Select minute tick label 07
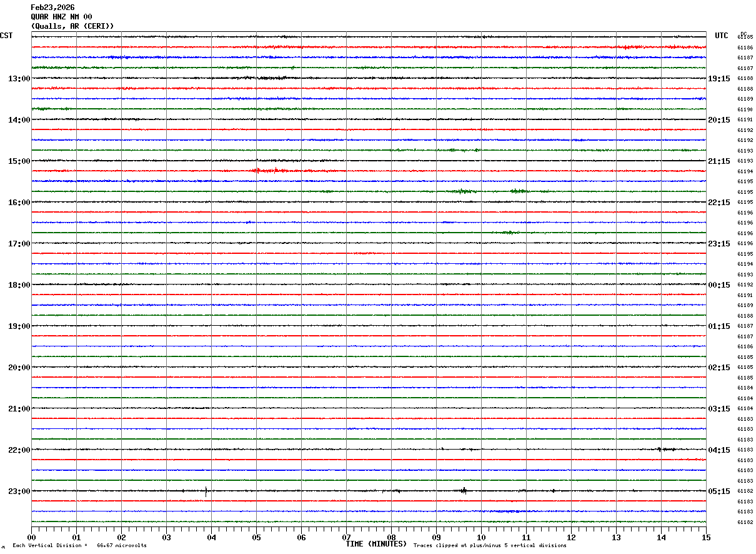756x554 pixels. [346, 537]
